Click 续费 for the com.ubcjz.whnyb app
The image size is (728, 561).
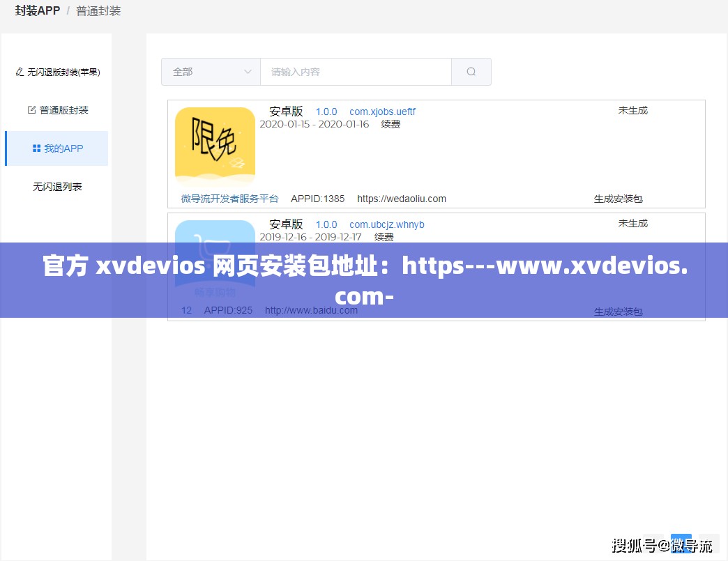(x=384, y=237)
